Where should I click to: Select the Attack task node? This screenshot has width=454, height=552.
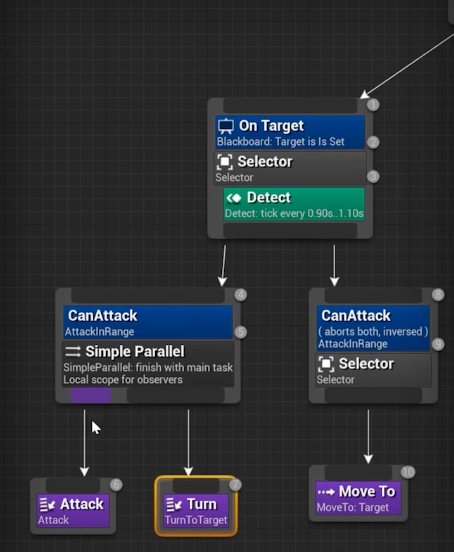pyautogui.click(x=73, y=510)
